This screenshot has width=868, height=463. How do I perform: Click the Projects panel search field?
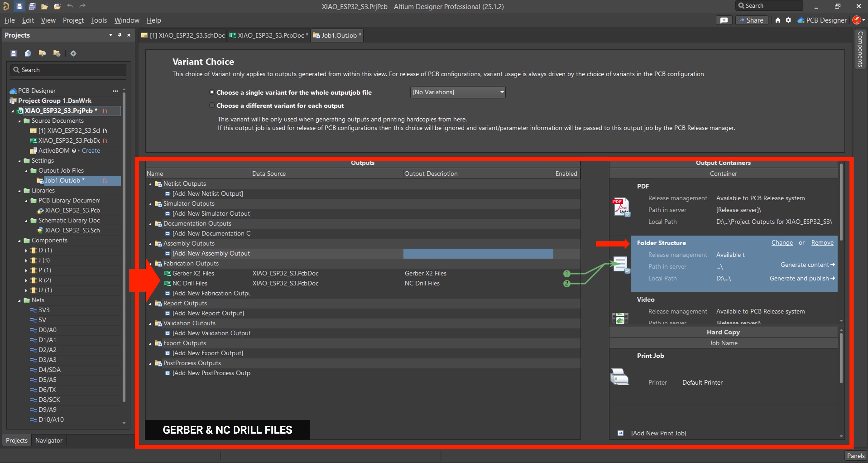(69, 70)
